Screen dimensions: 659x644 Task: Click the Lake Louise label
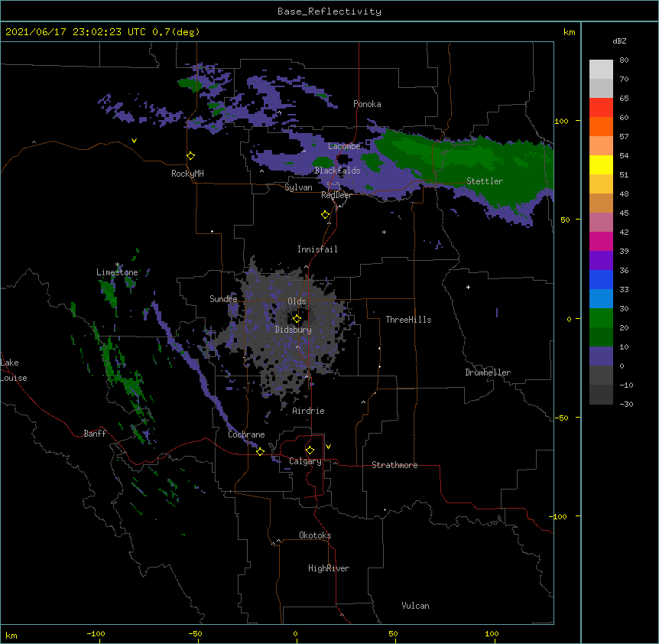click(x=14, y=370)
